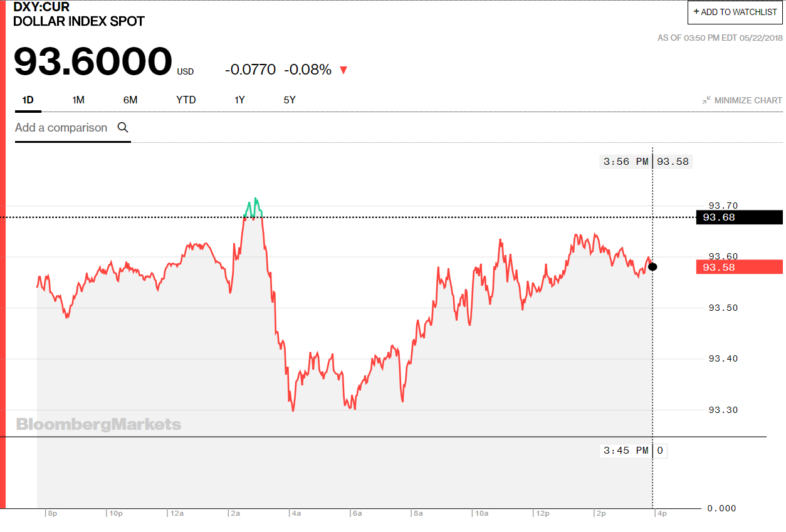Click the black dot at the chart line end

click(652, 267)
